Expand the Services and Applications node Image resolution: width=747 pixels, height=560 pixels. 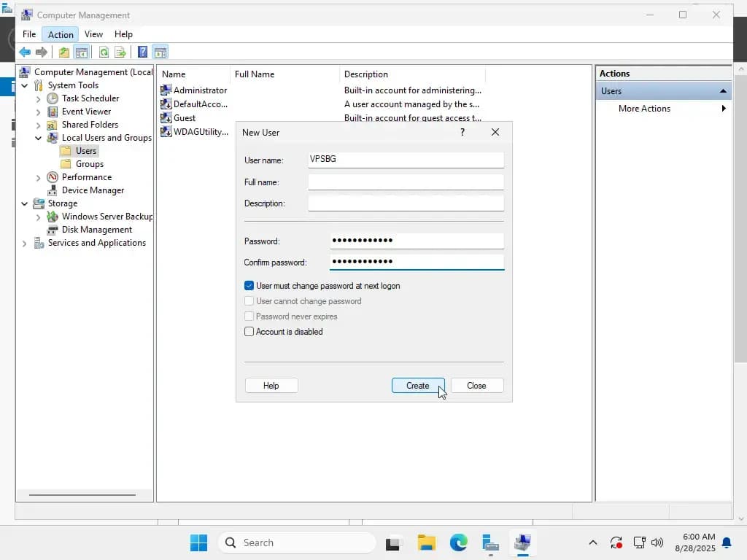coord(24,244)
